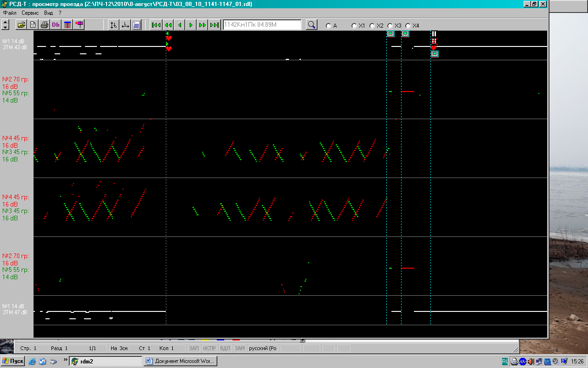Click the blue lines list icon
The image size is (588, 368).
136,25
